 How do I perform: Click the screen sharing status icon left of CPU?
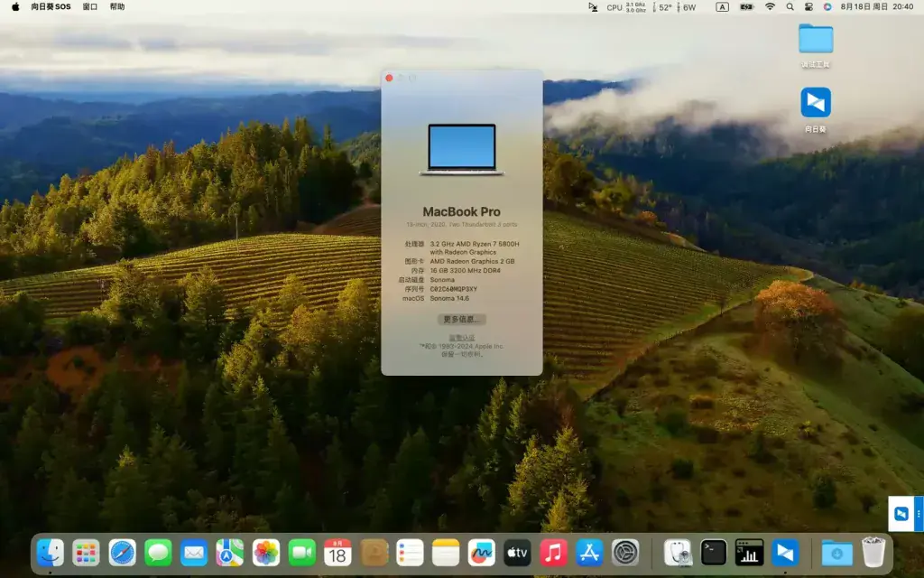point(593,6)
